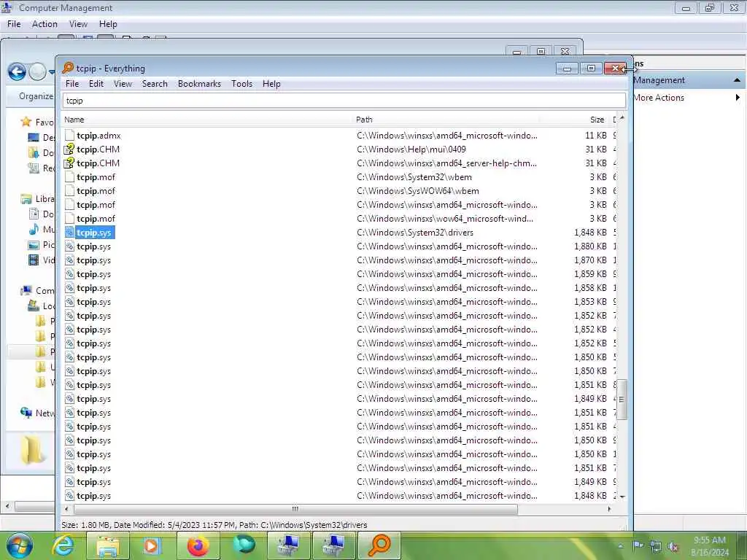747x560 pixels.
Task: Open Music library icon in Explorer sidebar
Action: pyautogui.click(x=34, y=230)
